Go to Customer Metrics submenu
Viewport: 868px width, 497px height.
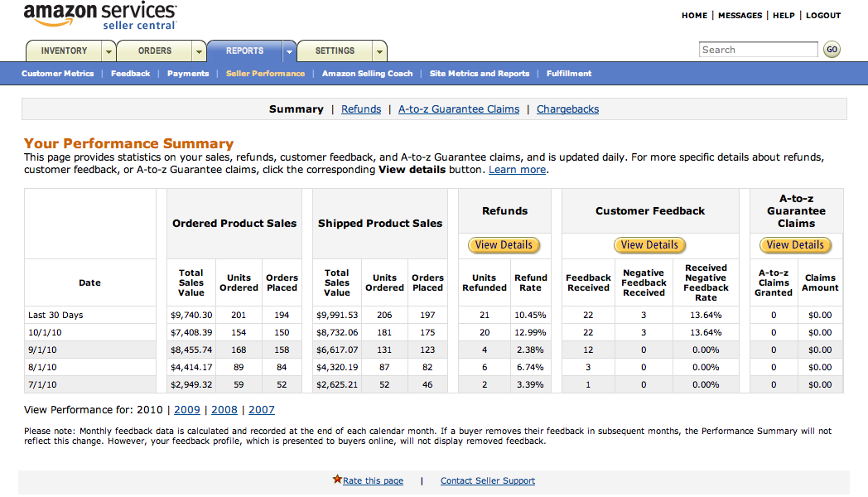pos(58,74)
